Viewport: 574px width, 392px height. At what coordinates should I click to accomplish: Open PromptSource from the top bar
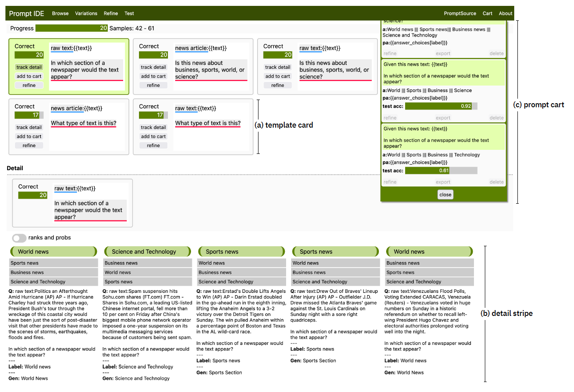click(x=460, y=13)
